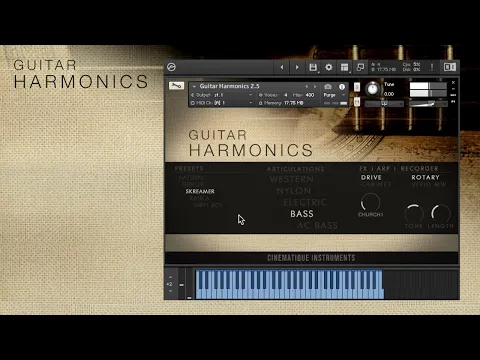Viewport: 480px width, 360px height.
Task: Click the NI logo in the header
Action: point(449,67)
